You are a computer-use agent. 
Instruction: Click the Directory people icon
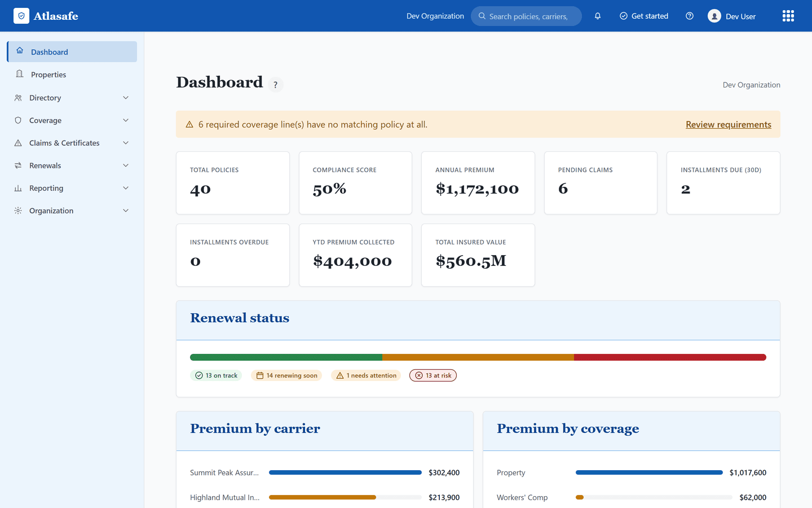[x=18, y=98]
